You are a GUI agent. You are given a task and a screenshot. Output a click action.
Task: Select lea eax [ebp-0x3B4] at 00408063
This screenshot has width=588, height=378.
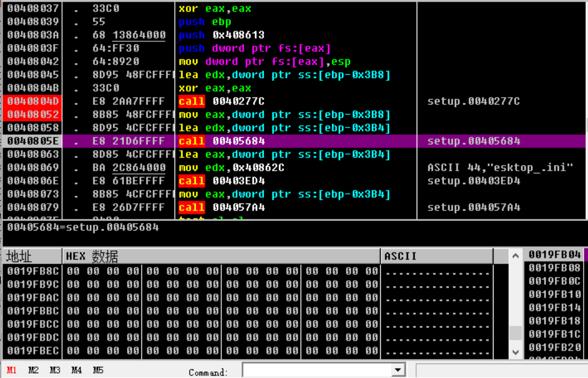[x=285, y=155]
